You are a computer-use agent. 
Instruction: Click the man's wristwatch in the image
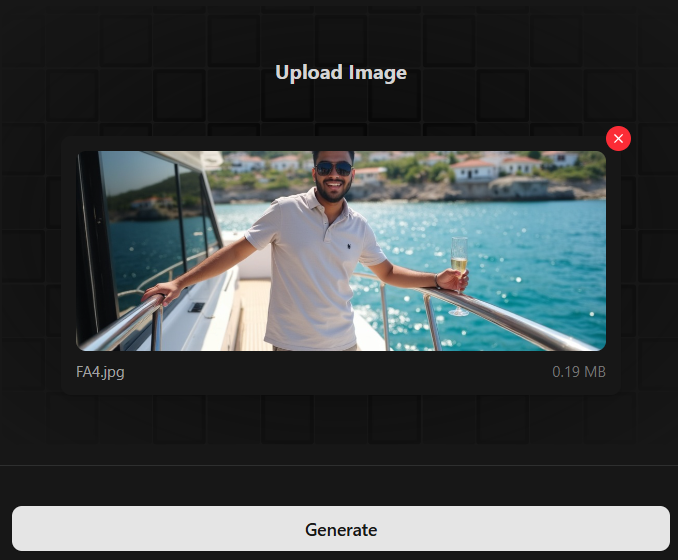click(437, 282)
